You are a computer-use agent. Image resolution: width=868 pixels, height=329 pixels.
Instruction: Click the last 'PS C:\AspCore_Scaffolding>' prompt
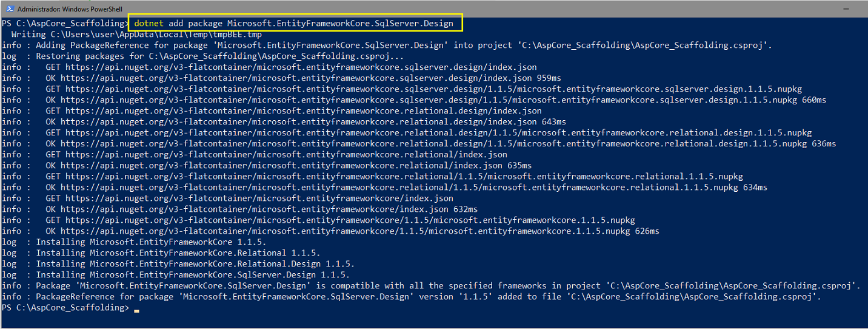pyautogui.click(x=65, y=308)
